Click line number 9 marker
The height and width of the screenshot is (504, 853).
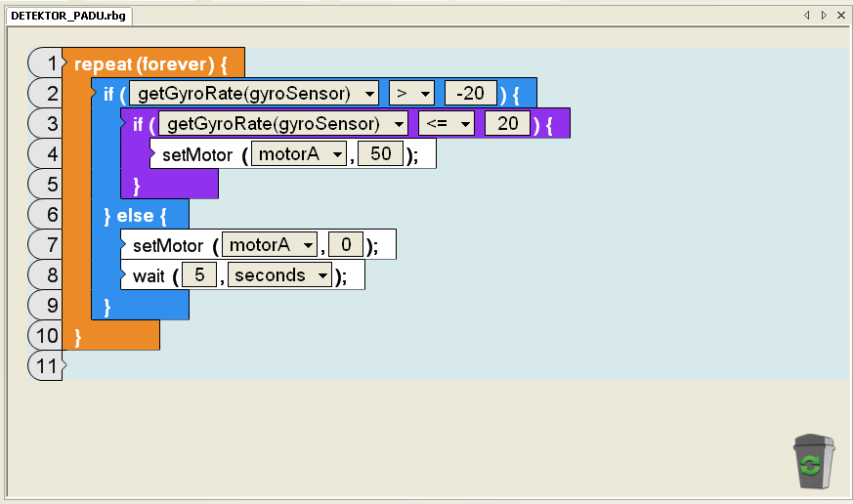[x=47, y=306]
